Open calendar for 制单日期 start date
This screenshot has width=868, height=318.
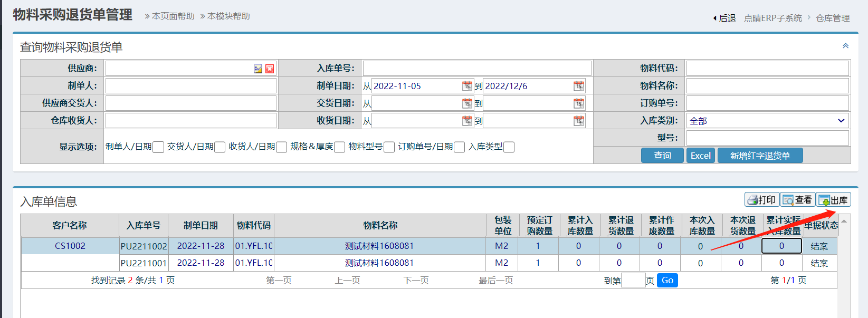tap(467, 86)
